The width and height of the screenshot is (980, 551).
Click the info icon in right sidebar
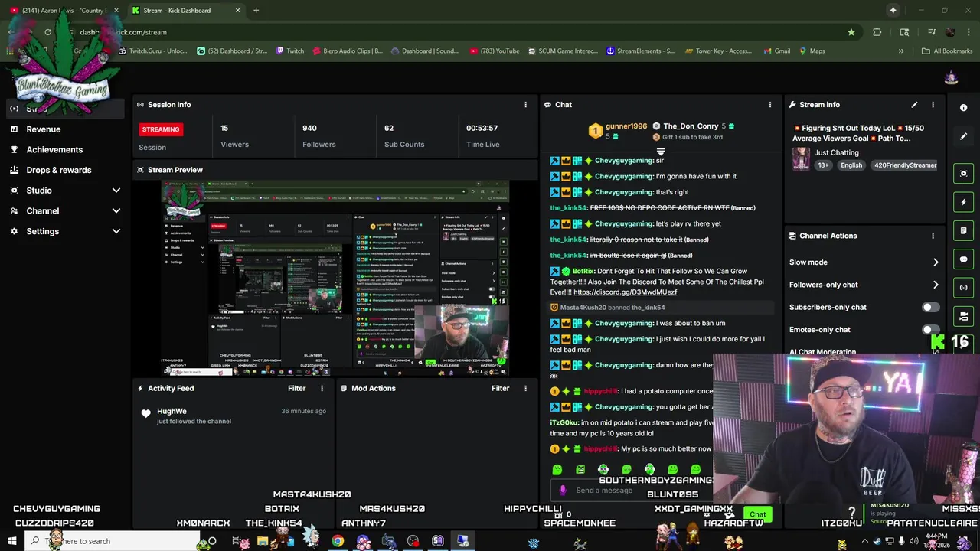click(964, 108)
